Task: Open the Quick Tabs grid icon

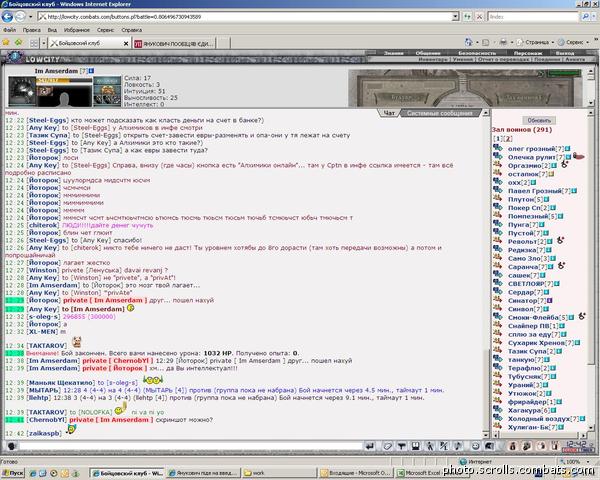Action: click(x=34, y=43)
